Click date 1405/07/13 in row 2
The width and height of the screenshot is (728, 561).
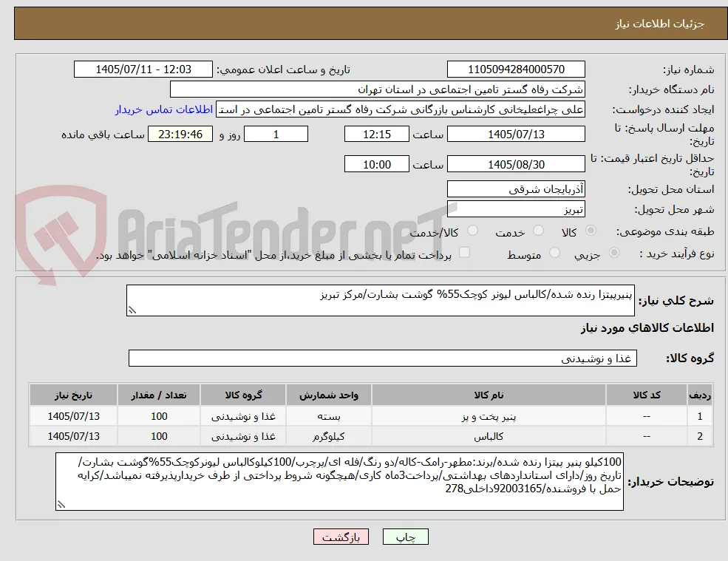(73, 437)
